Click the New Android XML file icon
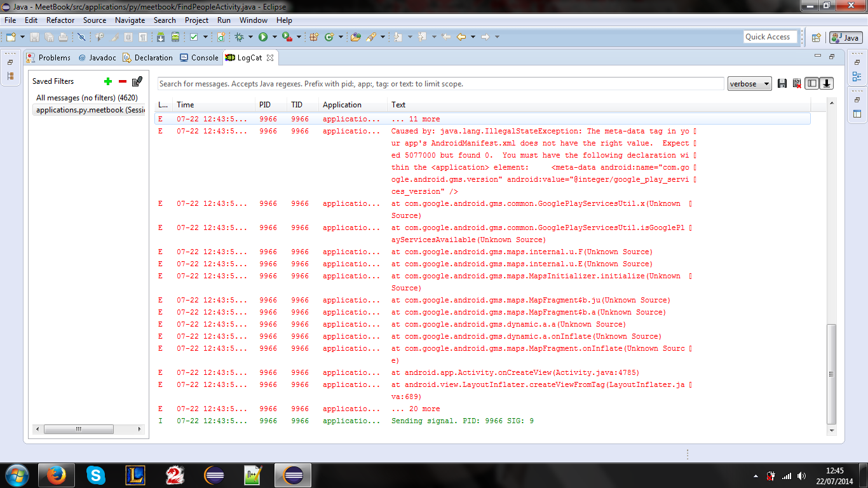This screenshot has width=868, height=488. coord(221,37)
